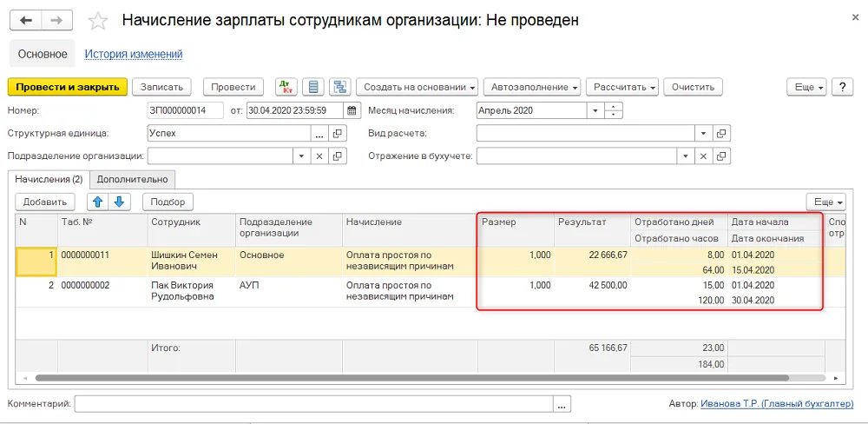The height and width of the screenshot is (424, 868).
Task: Open the document report list icon
Action: (x=313, y=87)
